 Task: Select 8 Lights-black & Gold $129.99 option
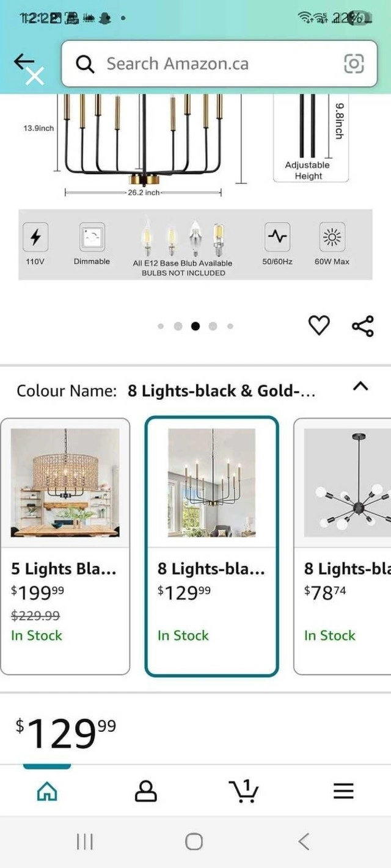point(211,546)
